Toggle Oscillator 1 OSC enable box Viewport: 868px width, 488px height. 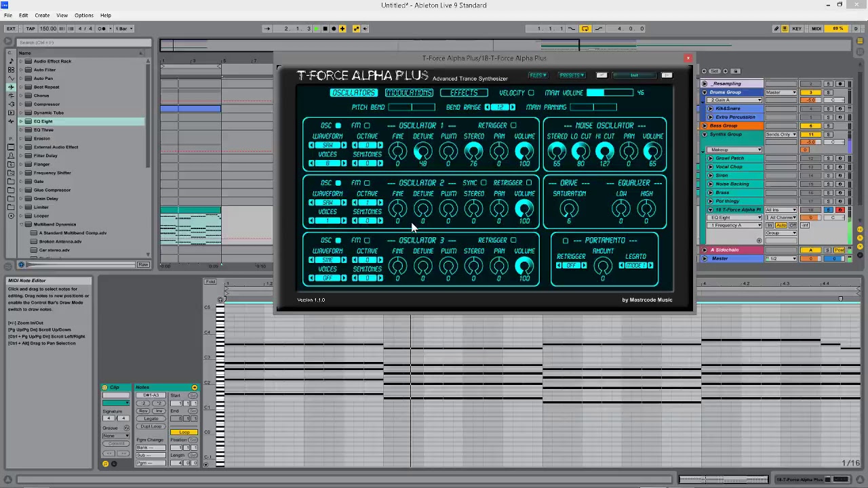[338, 125]
